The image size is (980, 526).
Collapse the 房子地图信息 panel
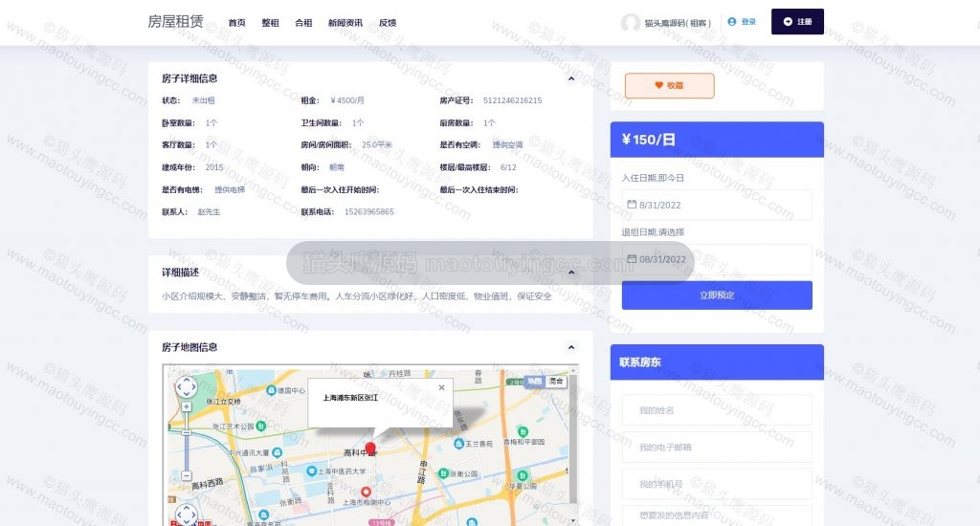pyautogui.click(x=571, y=347)
